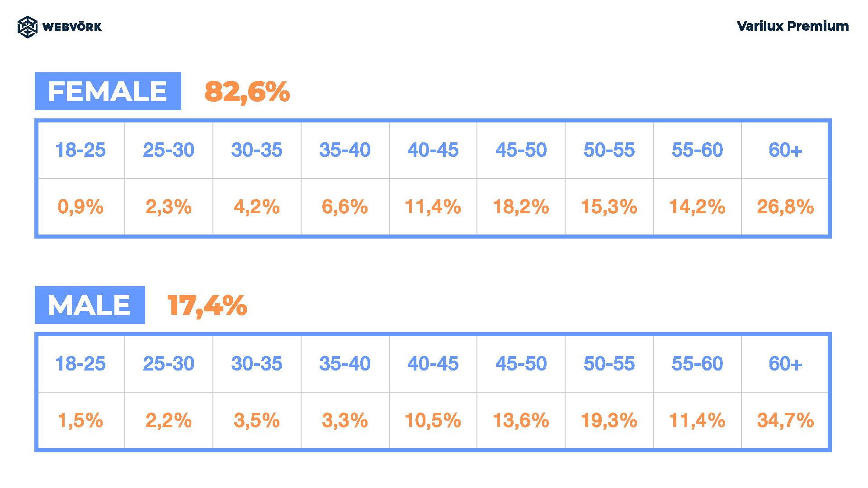Select female 26,8% value cell
Image resolution: width=868 pixels, height=488 pixels.
(785, 207)
